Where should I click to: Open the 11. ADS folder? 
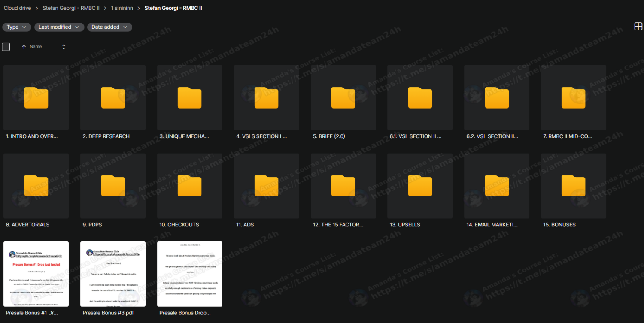pyautogui.click(x=266, y=186)
